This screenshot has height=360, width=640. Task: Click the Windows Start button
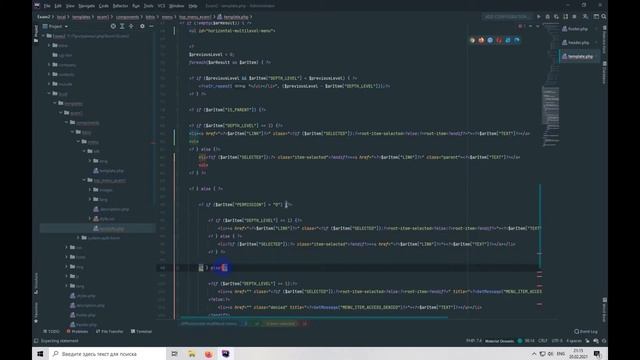pyautogui.click(x=40, y=353)
